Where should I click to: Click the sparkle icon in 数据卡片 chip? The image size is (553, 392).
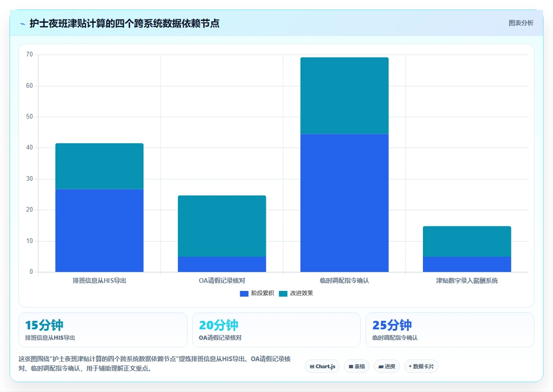(x=410, y=366)
